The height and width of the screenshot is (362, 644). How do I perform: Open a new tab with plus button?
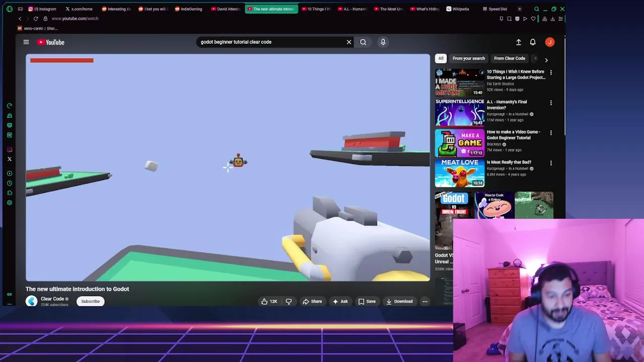tap(519, 9)
